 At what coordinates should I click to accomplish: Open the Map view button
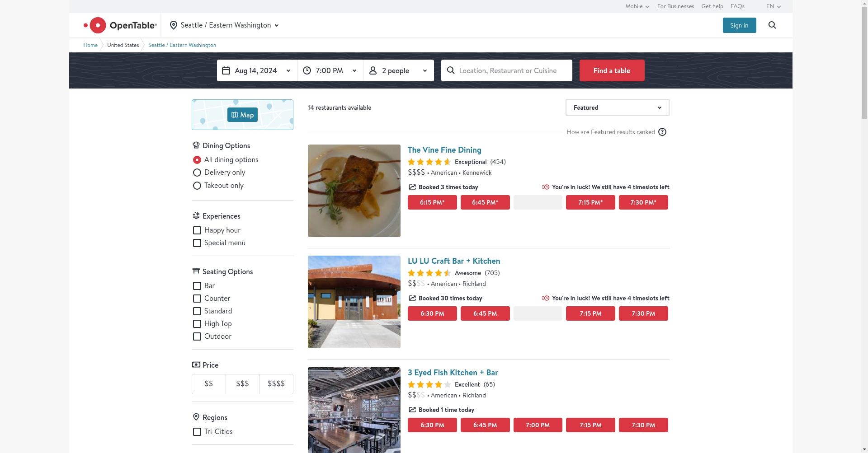242,115
